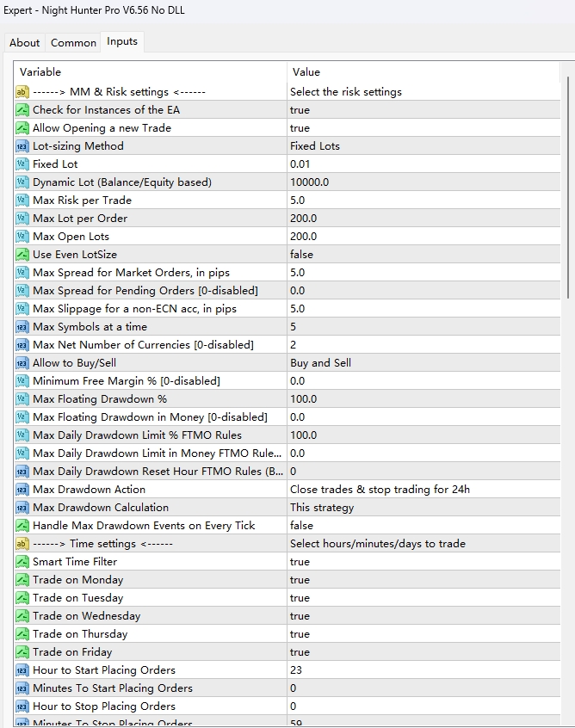Click the integer icon next to Lot-sizing Method

[x=22, y=146]
